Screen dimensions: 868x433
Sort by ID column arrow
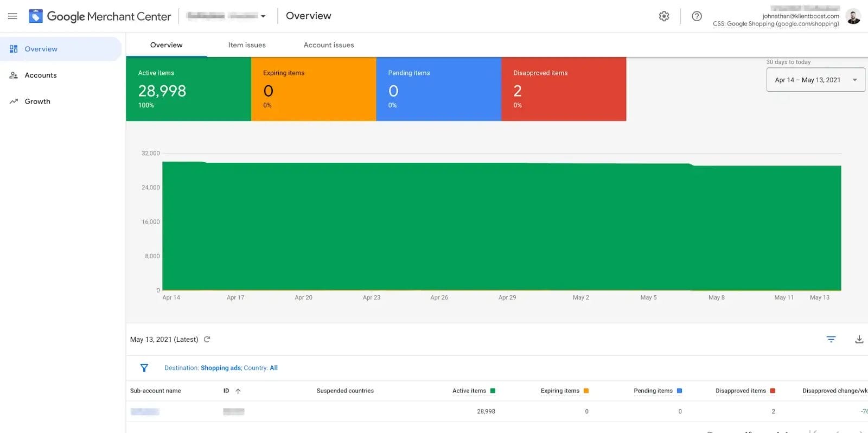[238, 391]
